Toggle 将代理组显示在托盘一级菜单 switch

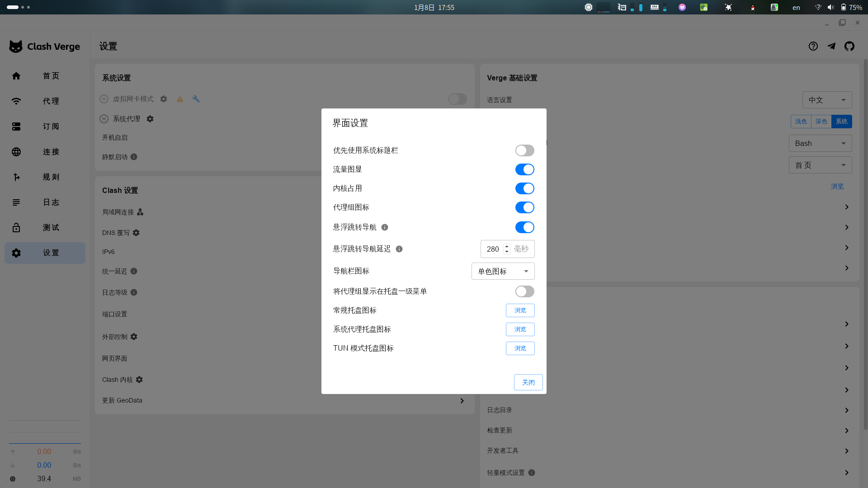(x=524, y=291)
